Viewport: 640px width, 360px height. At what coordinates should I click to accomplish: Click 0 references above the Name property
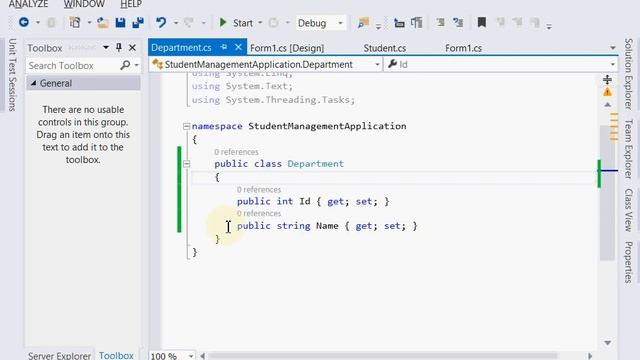pyautogui.click(x=259, y=213)
